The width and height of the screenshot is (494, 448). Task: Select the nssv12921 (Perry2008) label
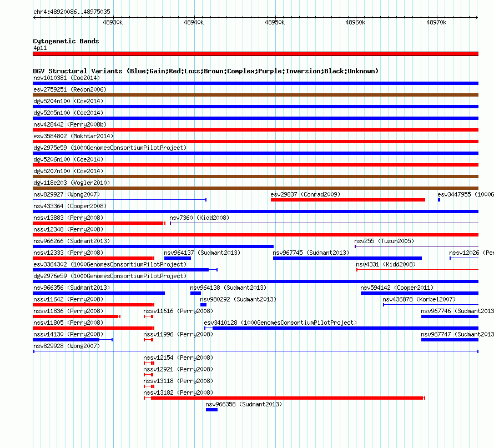[x=178, y=369]
